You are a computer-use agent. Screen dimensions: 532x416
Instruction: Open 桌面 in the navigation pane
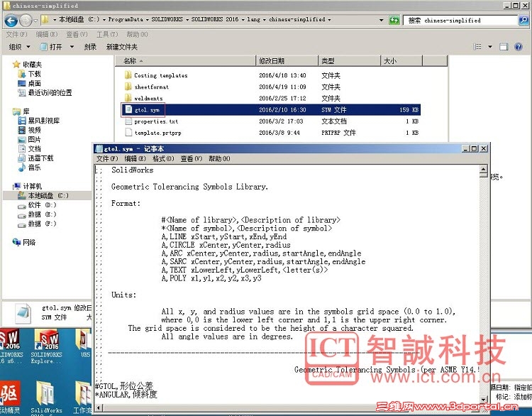click(30, 83)
